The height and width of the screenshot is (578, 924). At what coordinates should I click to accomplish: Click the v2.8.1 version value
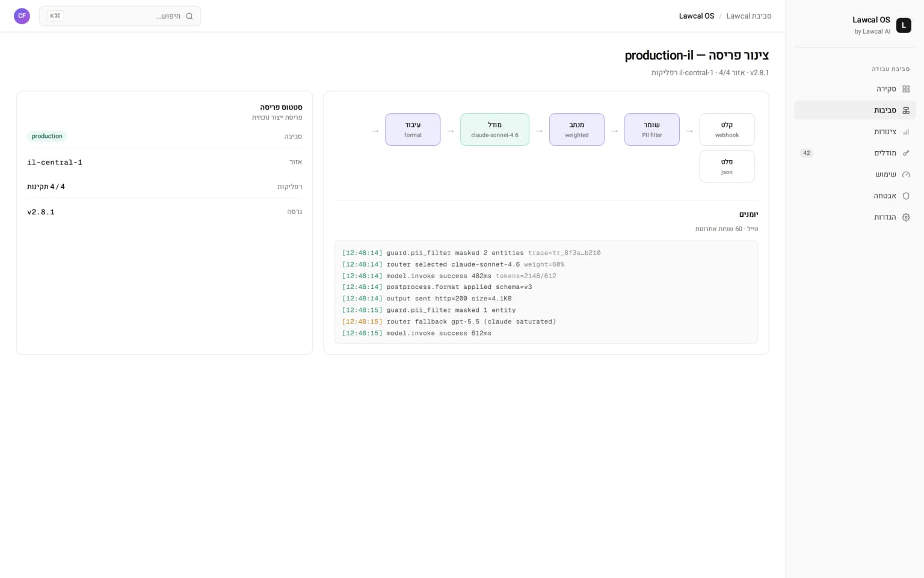pos(41,212)
